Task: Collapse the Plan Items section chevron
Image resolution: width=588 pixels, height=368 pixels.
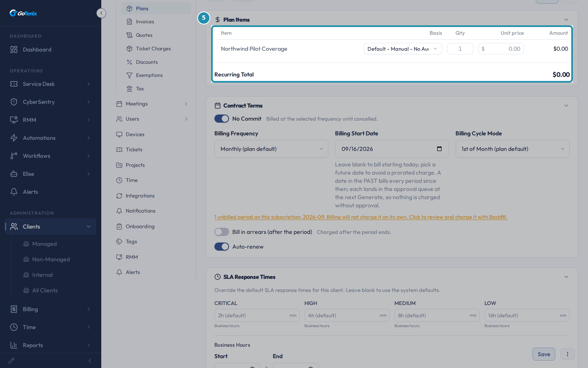Action: click(x=566, y=19)
